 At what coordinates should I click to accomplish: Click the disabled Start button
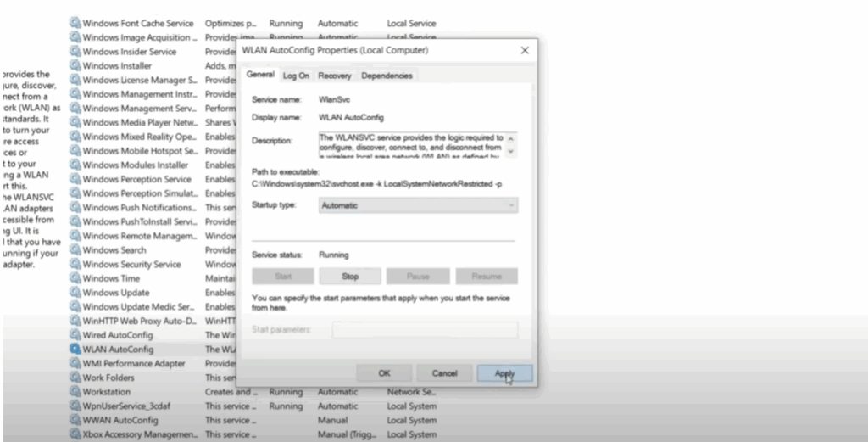[283, 276]
